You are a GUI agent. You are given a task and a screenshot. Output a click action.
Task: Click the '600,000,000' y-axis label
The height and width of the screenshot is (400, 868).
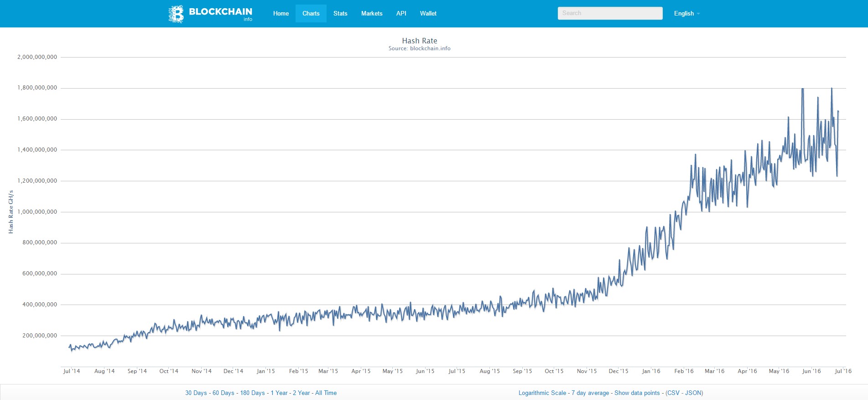point(40,274)
